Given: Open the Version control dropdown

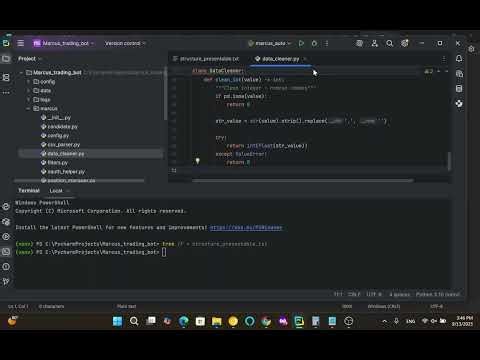Looking at the screenshot, I should click(125, 43).
